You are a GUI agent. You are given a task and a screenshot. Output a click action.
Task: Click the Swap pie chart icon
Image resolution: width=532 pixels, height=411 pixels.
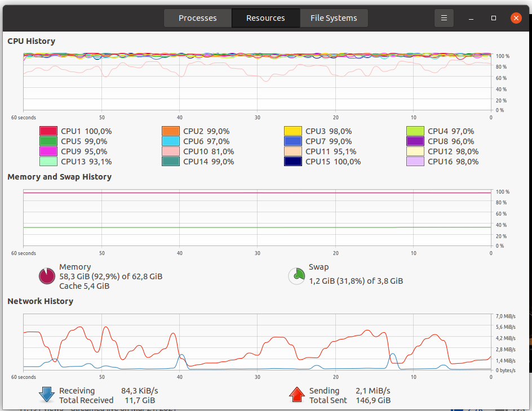[x=296, y=276]
